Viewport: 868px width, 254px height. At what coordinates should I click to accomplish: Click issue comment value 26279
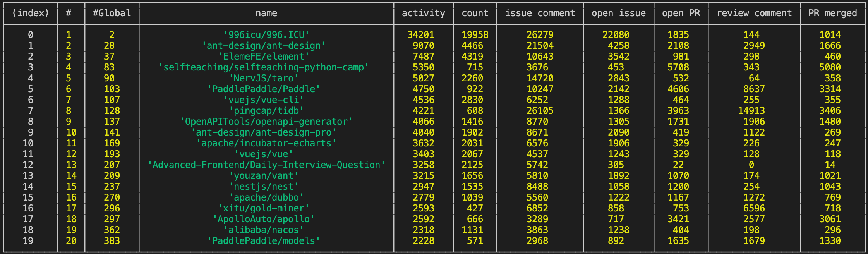click(x=540, y=35)
